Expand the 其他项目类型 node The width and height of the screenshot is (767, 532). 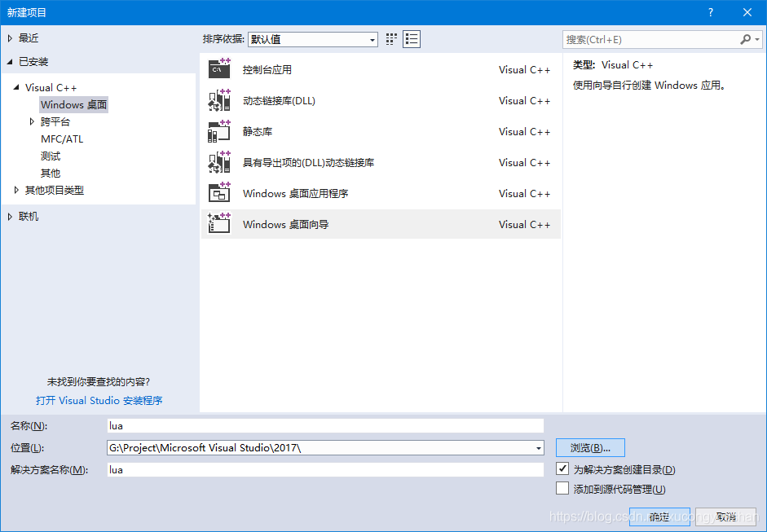click(x=16, y=190)
